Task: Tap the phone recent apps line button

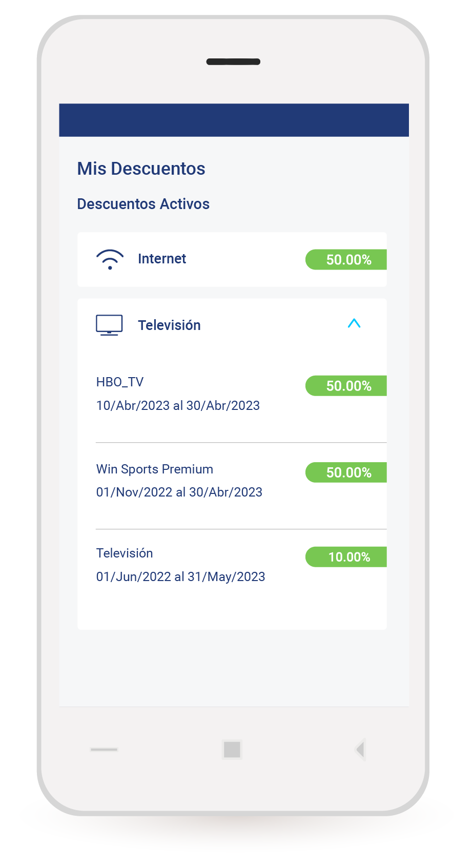Action: [104, 750]
